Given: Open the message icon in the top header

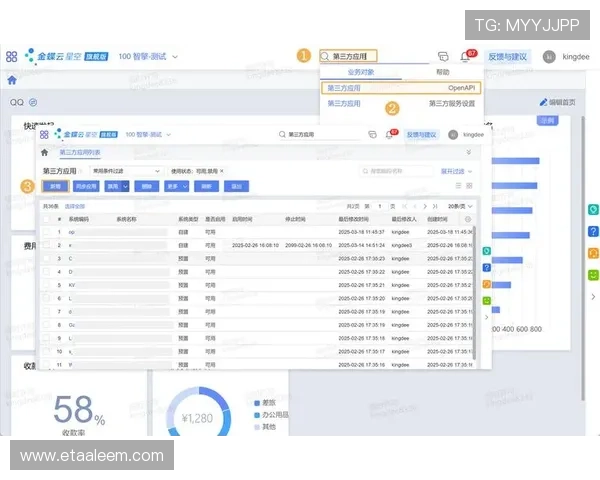Looking at the screenshot, I should pyautogui.click(x=443, y=57).
